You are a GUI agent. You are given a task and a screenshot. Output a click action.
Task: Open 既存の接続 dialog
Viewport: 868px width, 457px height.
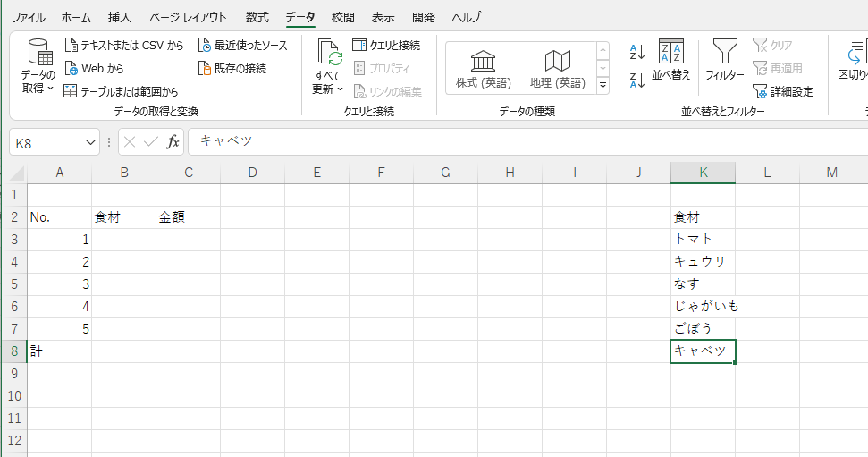click(232, 69)
